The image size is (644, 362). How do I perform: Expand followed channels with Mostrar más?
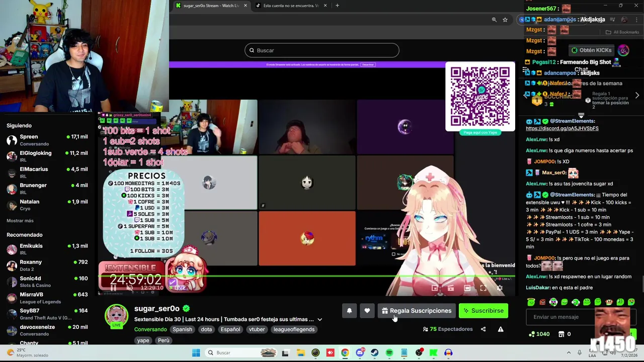20,221
